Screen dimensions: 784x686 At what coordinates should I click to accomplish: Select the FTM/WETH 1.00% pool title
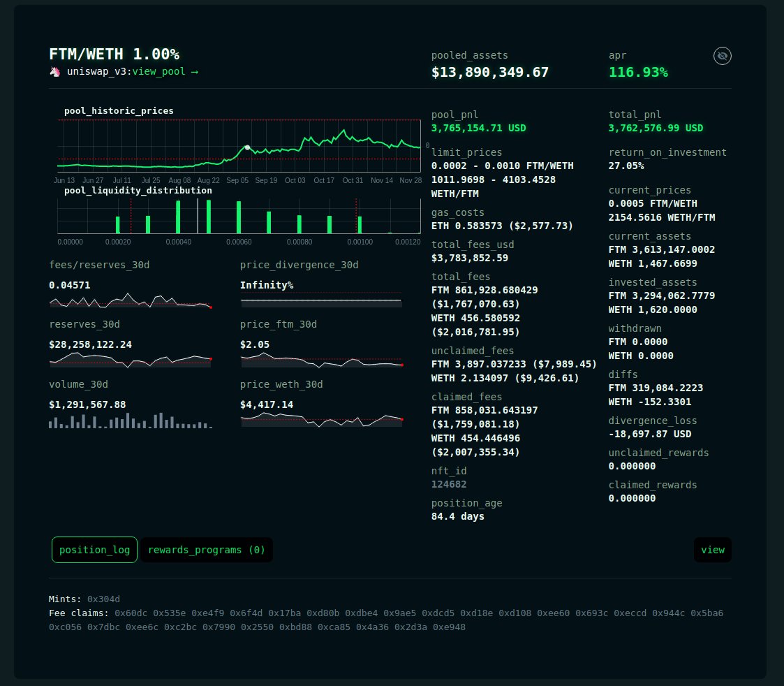[114, 54]
